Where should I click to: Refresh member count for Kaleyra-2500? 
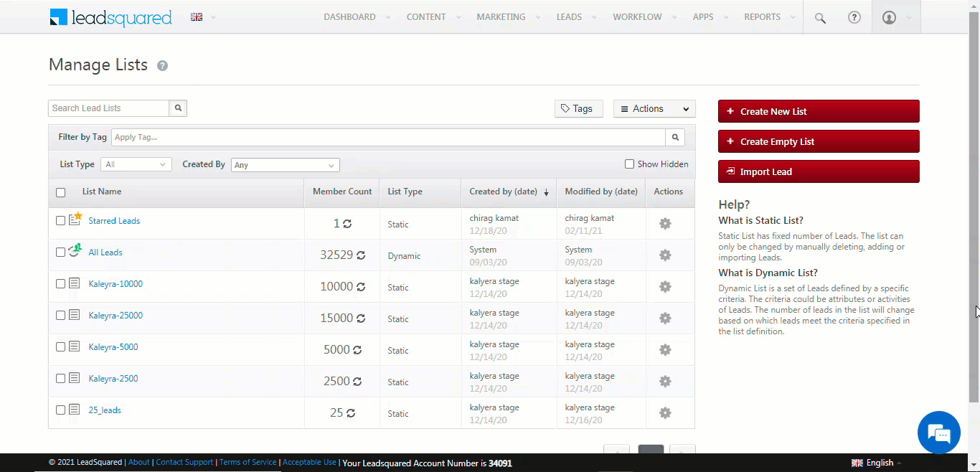coord(357,382)
